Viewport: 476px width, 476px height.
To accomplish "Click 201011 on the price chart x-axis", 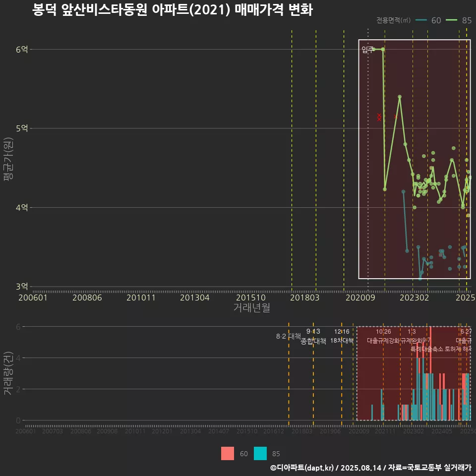I will coord(141,297).
